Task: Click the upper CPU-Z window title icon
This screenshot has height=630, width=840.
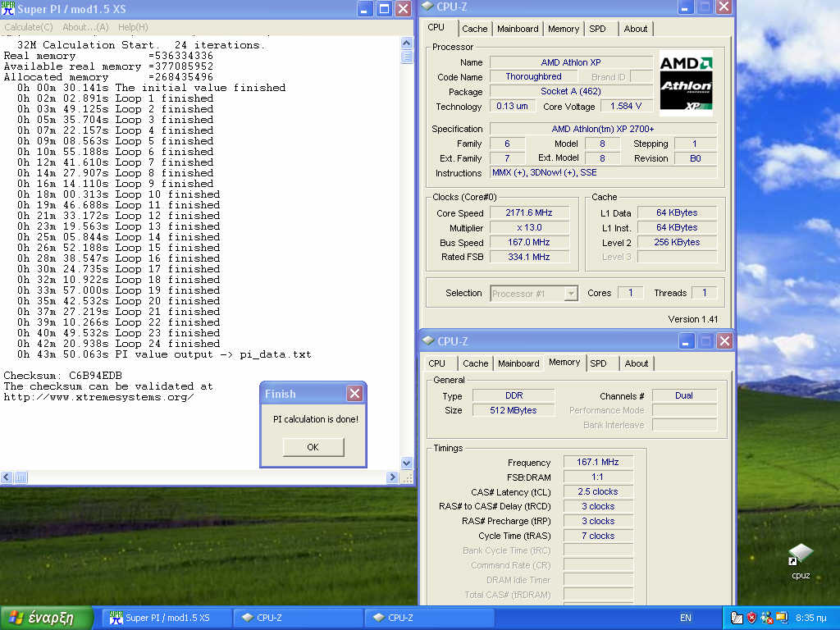Action: coord(427,7)
